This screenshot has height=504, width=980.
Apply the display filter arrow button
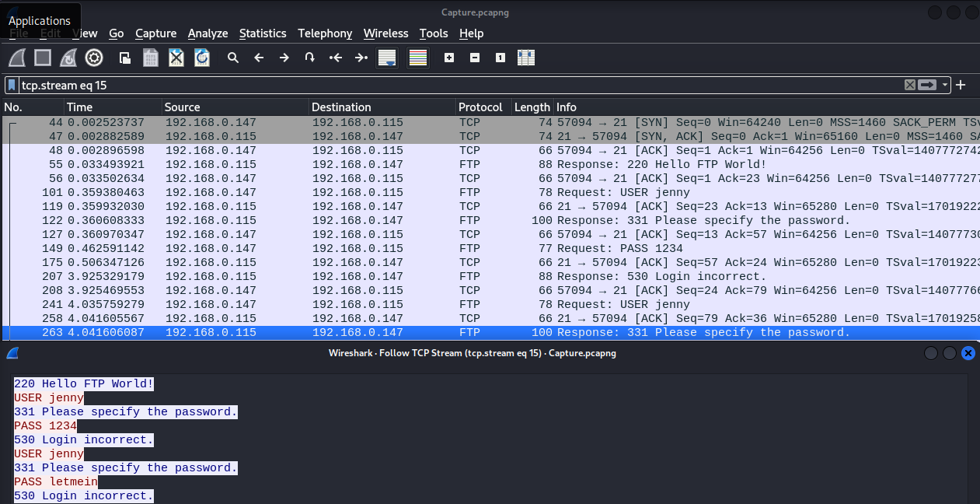pos(927,85)
